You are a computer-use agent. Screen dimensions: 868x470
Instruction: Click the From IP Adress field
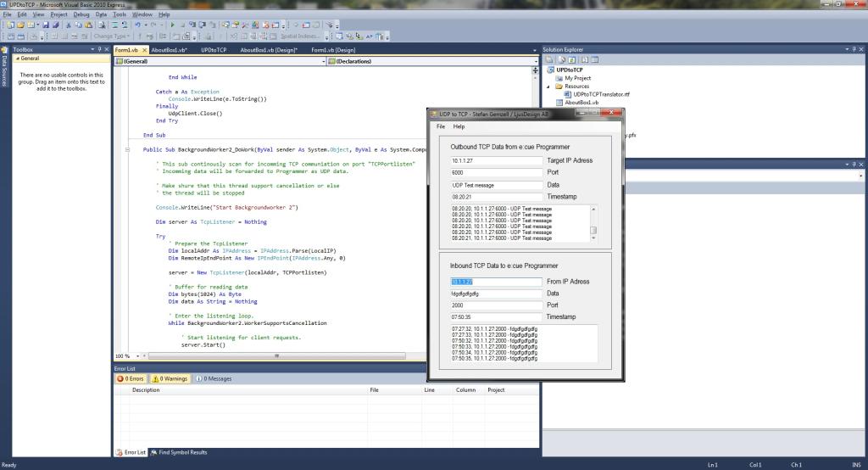click(x=496, y=282)
